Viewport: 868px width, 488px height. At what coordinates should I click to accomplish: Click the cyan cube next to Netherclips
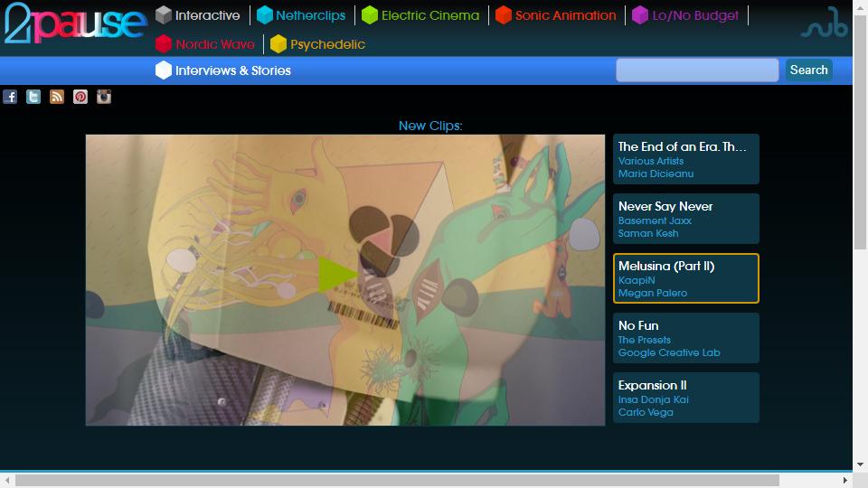point(265,15)
